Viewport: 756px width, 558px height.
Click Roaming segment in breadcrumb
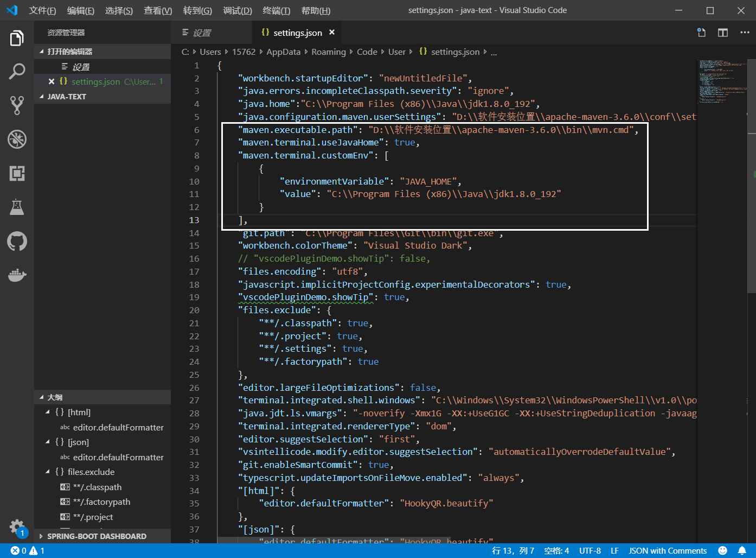(329, 52)
